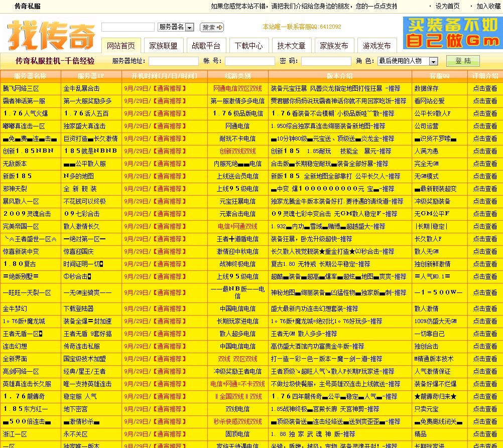Click the 创新双线双线 line type text

tap(237, 151)
